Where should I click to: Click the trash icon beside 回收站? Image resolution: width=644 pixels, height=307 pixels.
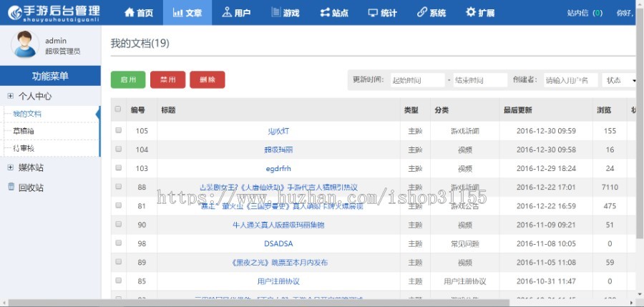click(x=11, y=187)
